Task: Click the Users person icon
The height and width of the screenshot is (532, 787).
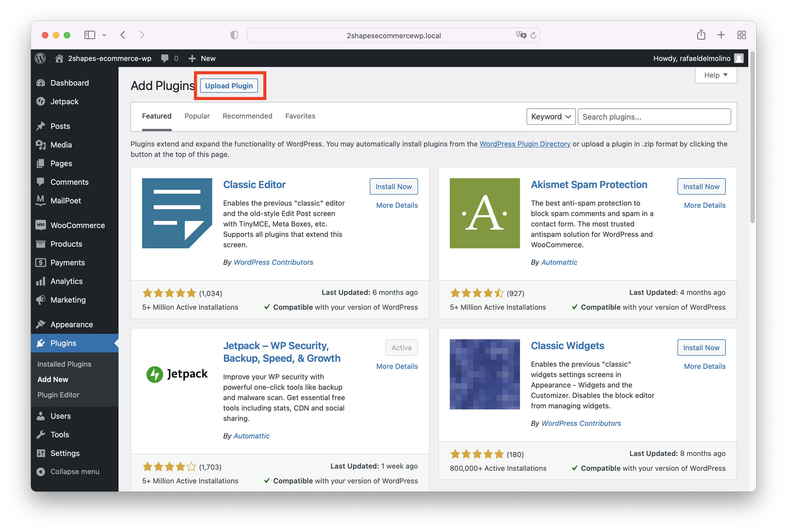Action: click(x=41, y=416)
